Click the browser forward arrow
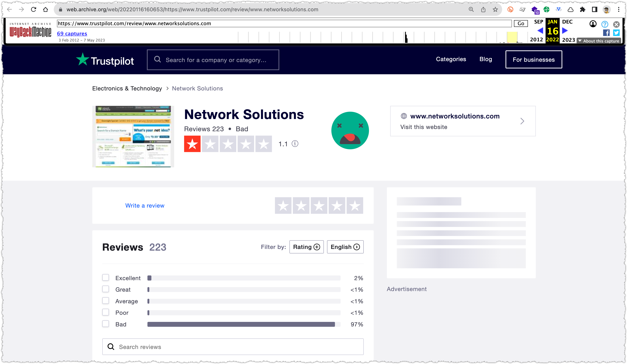This screenshot has width=627, height=364. (x=21, y=9)
